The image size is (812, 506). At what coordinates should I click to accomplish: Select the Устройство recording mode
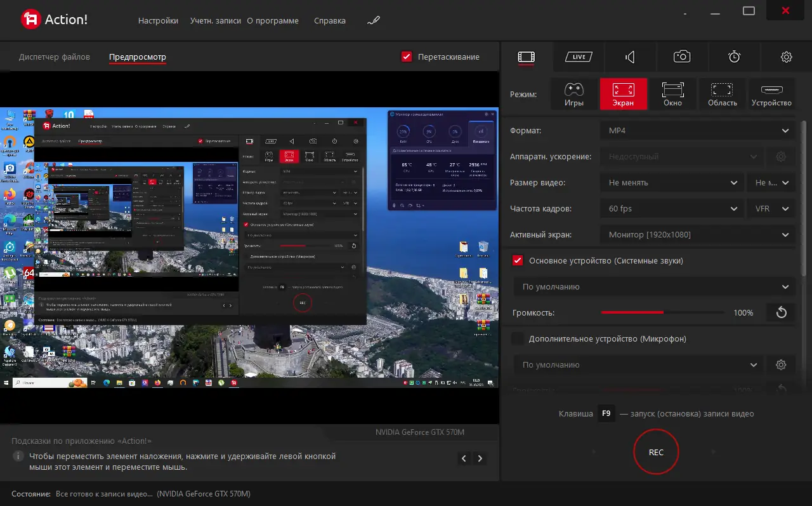(x=771, y=94)
